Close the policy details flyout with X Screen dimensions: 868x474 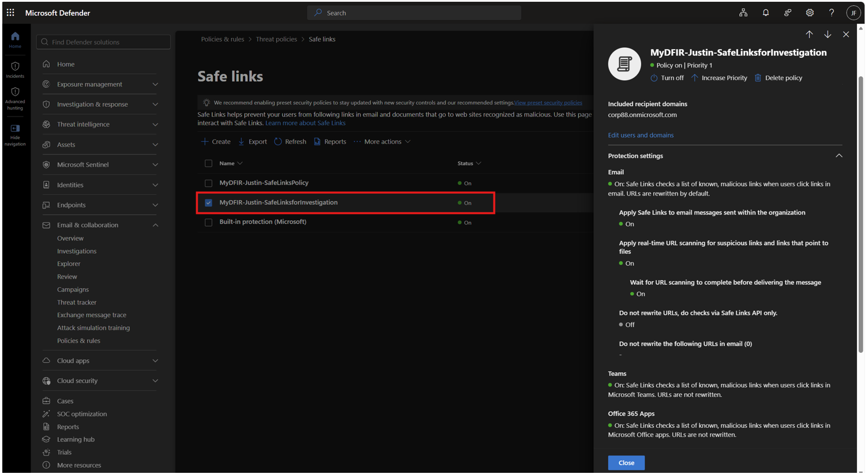pos(846,35)
